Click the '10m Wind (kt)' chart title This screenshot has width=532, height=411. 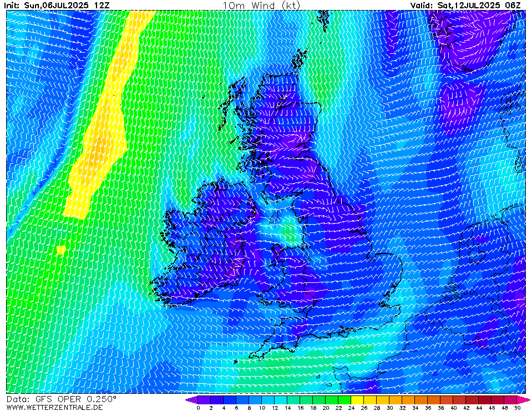(261, 5)
